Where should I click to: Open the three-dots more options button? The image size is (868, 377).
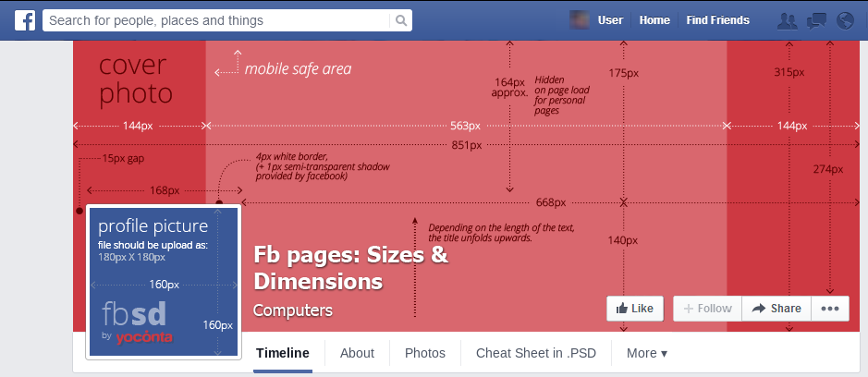[829, 309]
